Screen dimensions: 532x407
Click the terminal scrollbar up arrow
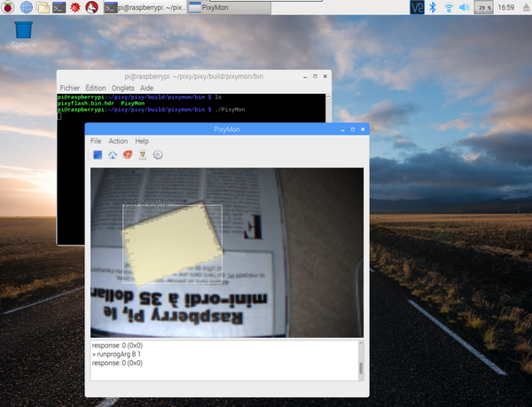pos(328,97)
